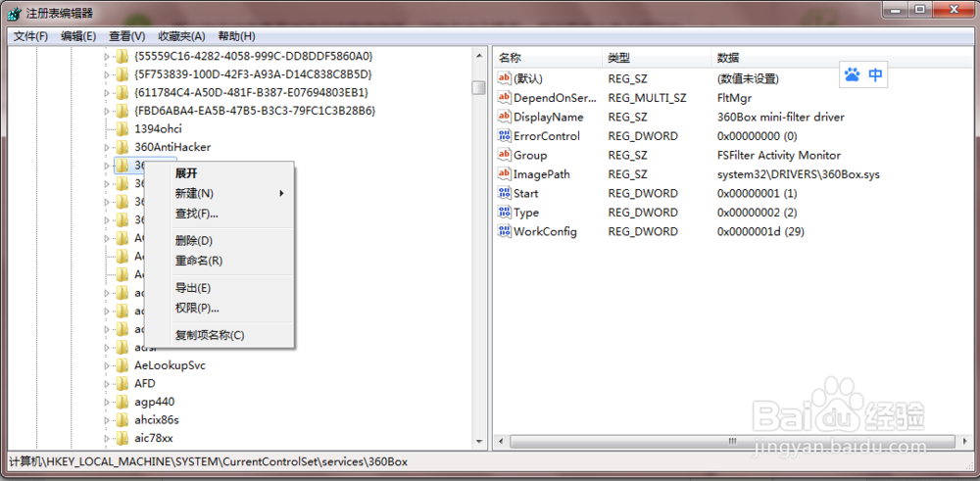
Task: Click the DWORD icon beside Start
Action: 504,193
